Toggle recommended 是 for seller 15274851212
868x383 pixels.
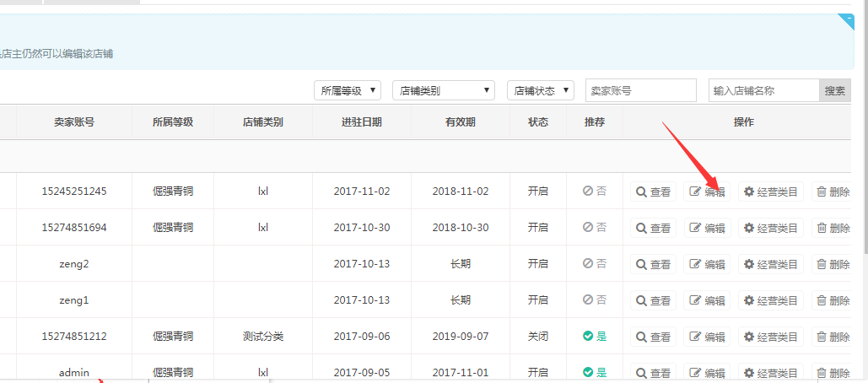(x=594, y=337)
